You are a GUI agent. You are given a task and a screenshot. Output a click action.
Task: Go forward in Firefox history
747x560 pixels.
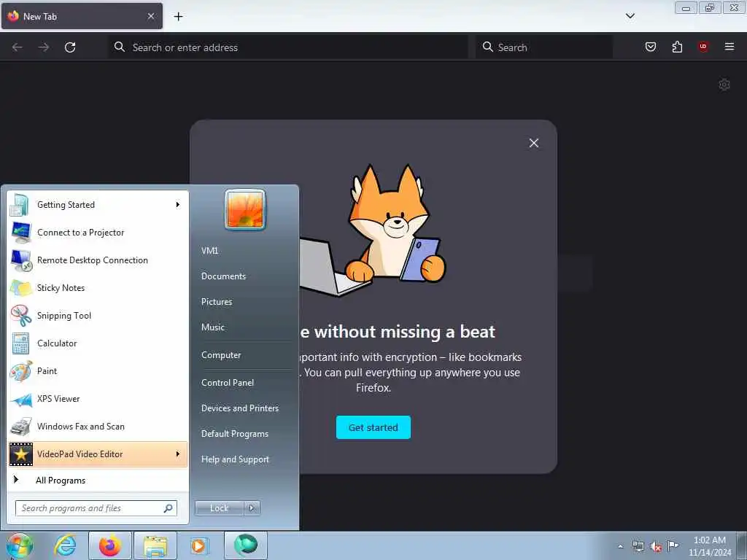pyautogui.click(x=44, y=47)
